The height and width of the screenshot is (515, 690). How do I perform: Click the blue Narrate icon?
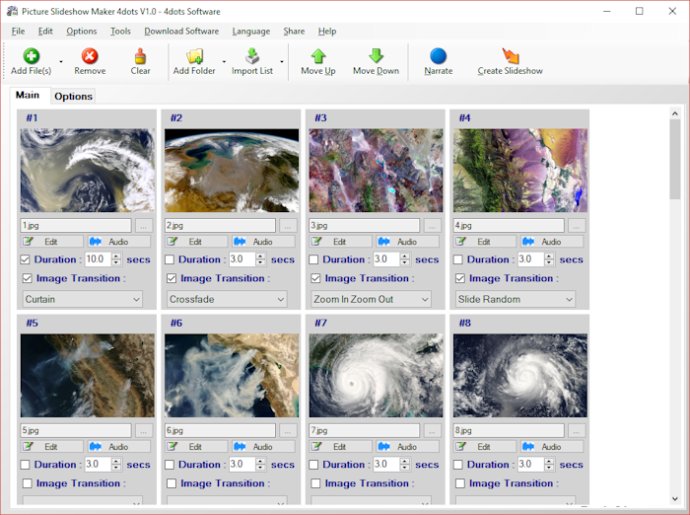click(x=438, y=56)
